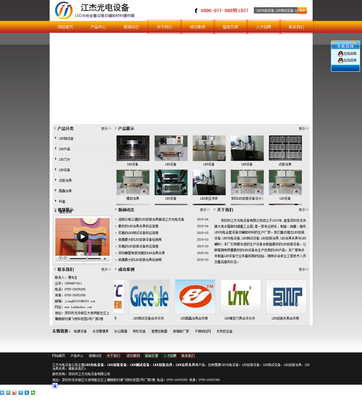The height and width of the screenshot is (400, 362).
Task: Select the LED测试座 product category
Action: point(66,138)
